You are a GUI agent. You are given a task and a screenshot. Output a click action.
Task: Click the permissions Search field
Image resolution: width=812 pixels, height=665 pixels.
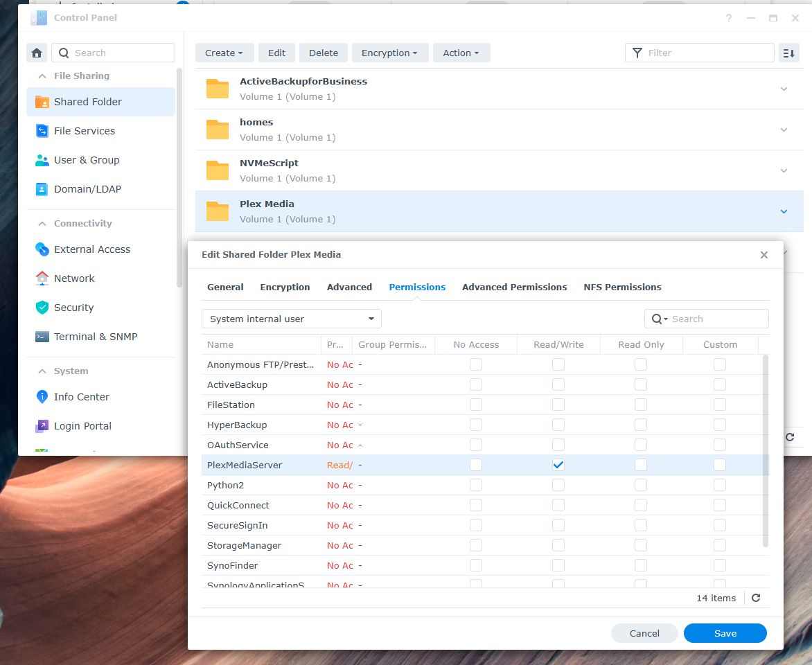[x=707, y=319]
